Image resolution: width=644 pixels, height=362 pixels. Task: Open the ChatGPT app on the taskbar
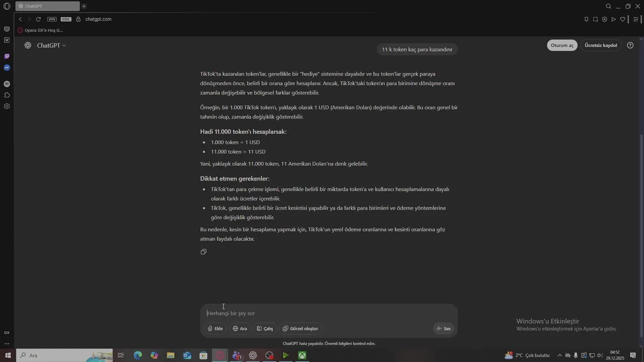pos(253,355)
